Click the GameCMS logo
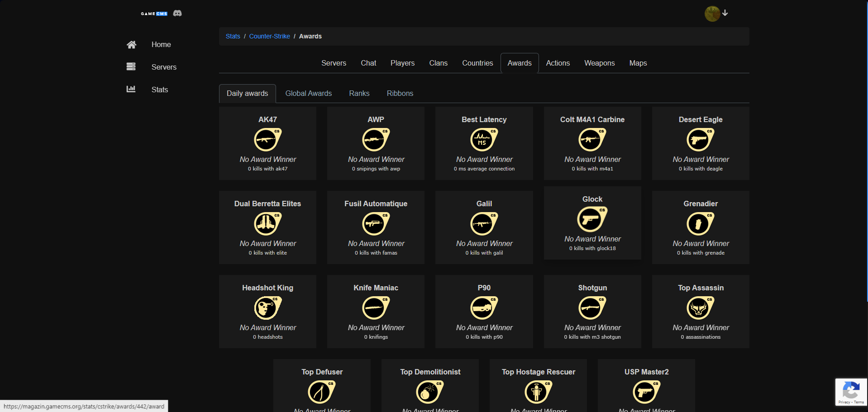Image resolution: width=868 pixels, height=412 pixels. (154, 14)
